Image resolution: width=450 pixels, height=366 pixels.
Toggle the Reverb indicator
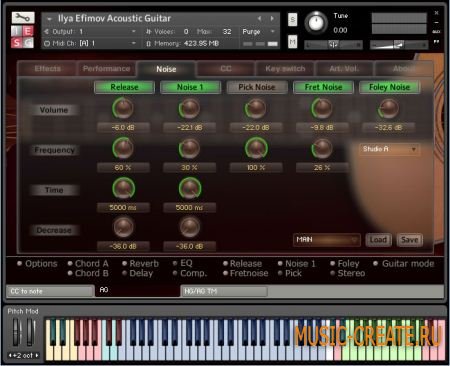(x=124, y=263)
